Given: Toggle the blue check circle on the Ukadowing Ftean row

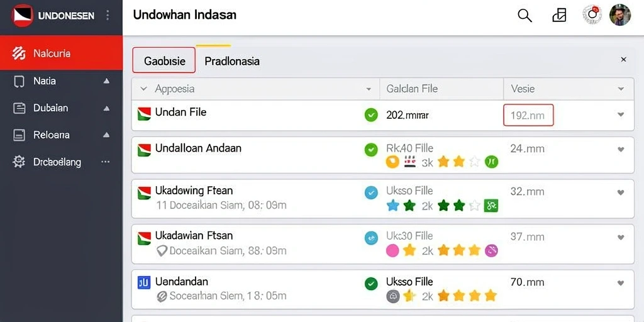Looking at the screenshot, I should tap(371, 192).
